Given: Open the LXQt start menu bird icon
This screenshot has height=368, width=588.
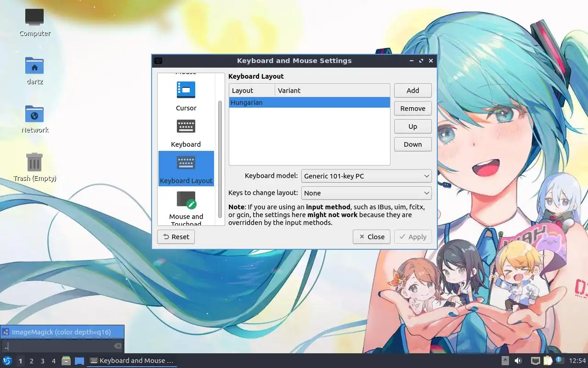Looking at the screenshot, I should [x=7, y=361].
